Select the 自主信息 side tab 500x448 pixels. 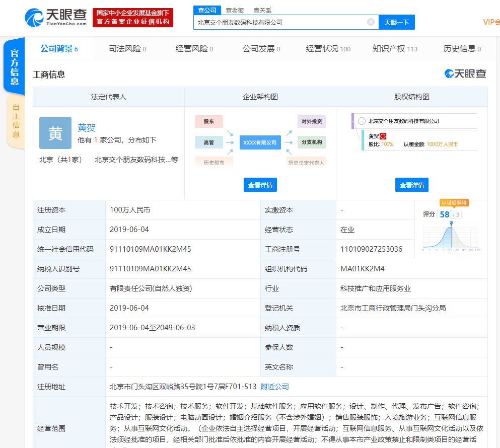(x=16, y=121)
